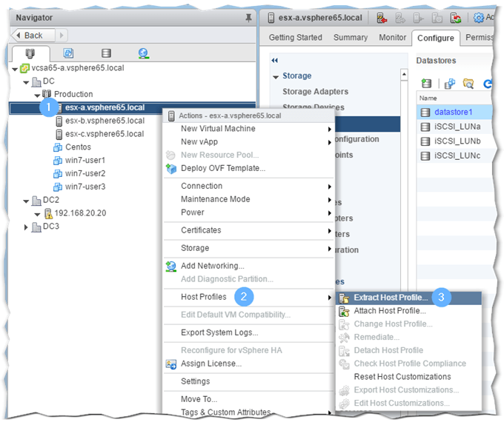Collapse the Production cluster node
Screen dimensions: 504x425
tap(37, 96)
